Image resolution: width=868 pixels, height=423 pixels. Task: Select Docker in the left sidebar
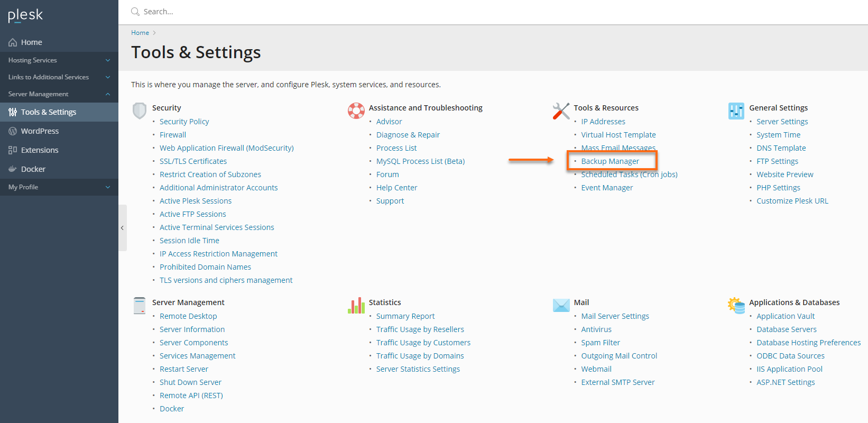pos(33,169)
